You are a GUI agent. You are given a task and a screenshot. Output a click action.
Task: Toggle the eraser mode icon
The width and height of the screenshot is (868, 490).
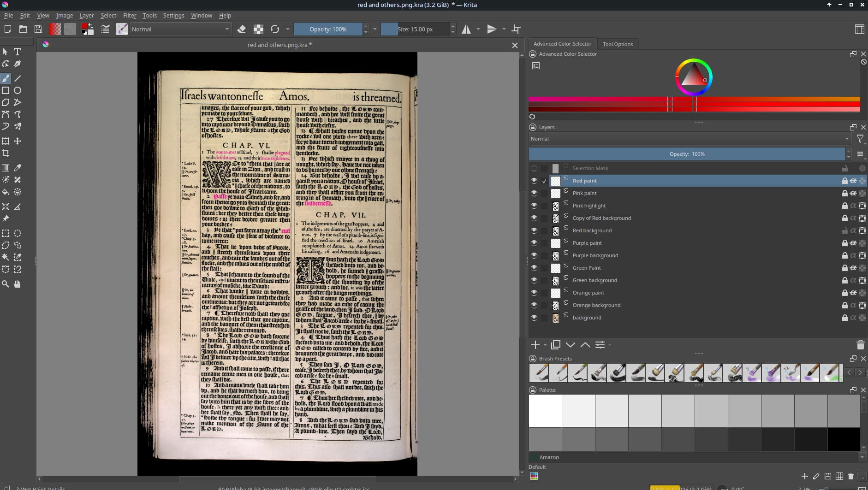[241, 29]
